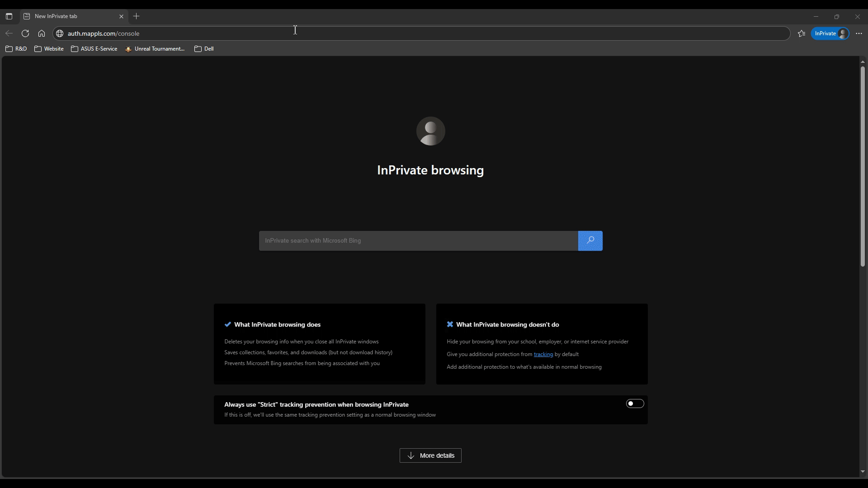The height and width of the screenshot is (488, 868).
Task: Click 'Hide your browsing from your school' line
Action: [538, 342]
